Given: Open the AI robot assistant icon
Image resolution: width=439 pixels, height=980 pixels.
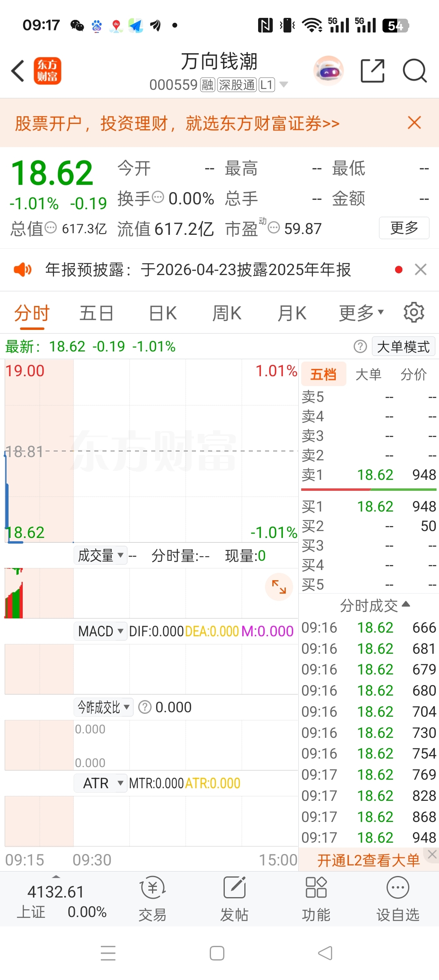Looking at the screenshot, I should coord(328,71).
